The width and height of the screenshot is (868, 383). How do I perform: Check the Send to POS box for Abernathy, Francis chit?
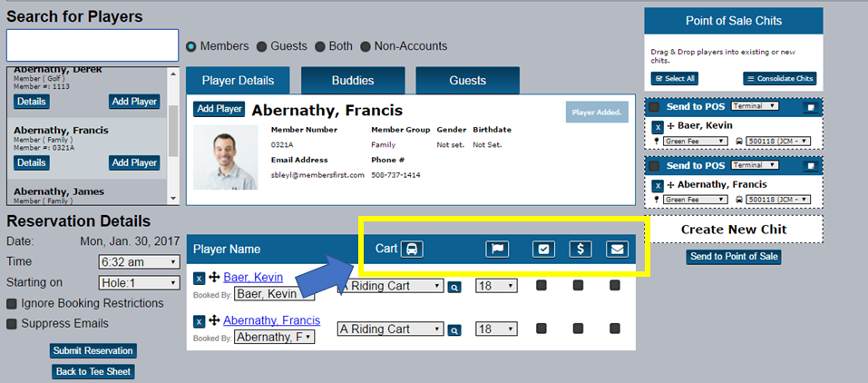(x=654, y=166)
